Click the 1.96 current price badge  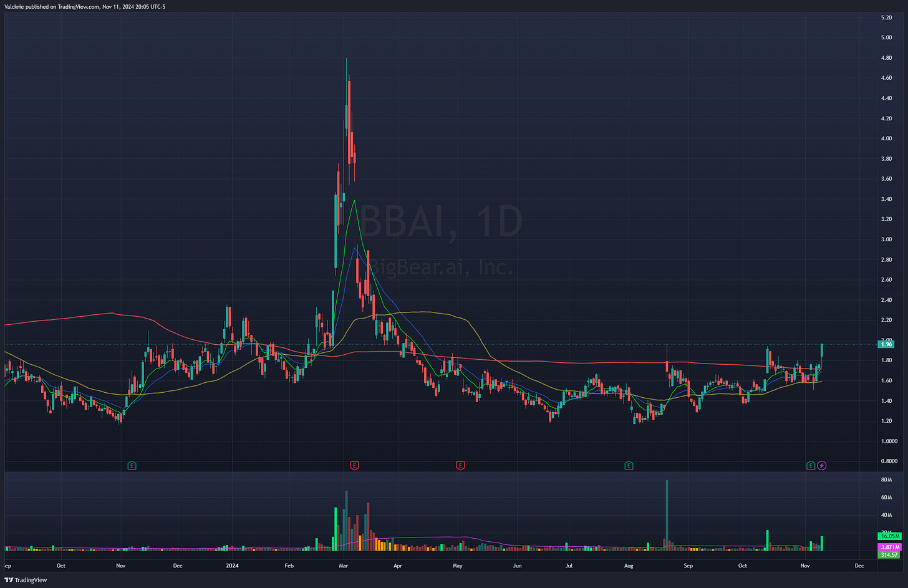coord(886,344)
